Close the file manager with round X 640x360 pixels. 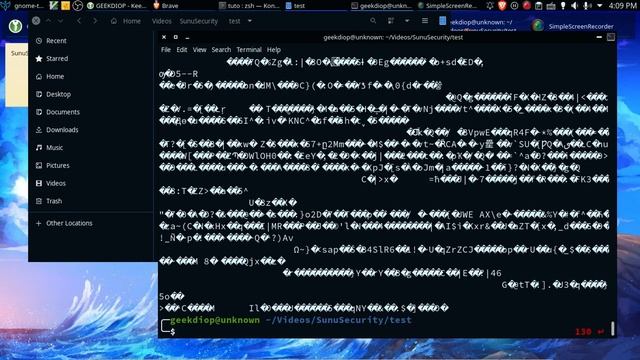click(x=36, y=20)
